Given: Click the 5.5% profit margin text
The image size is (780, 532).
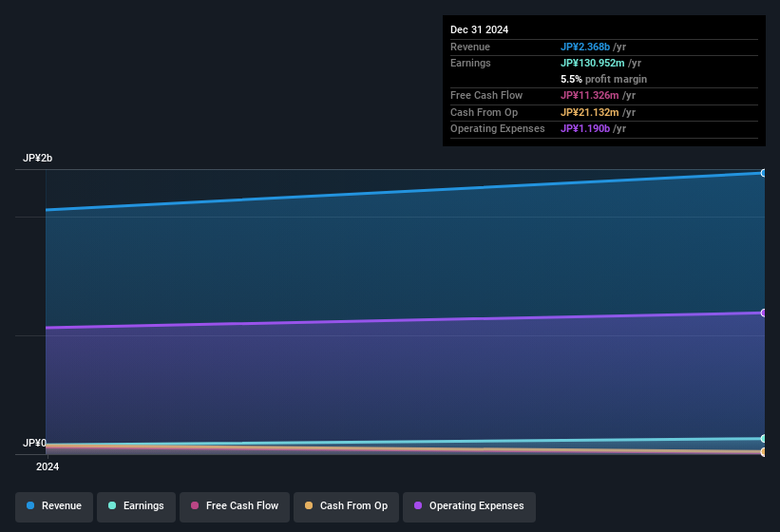Looking at the screenshot, I should (603, 79).
